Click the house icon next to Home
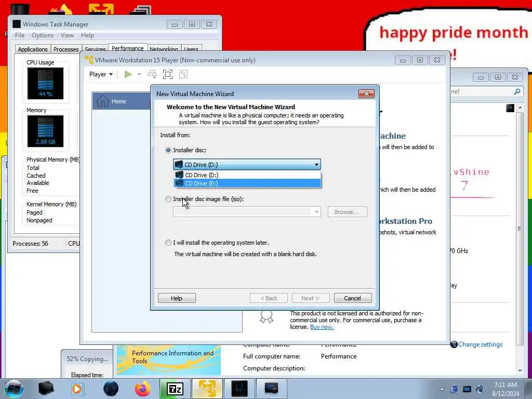 [x=102, y=101]
